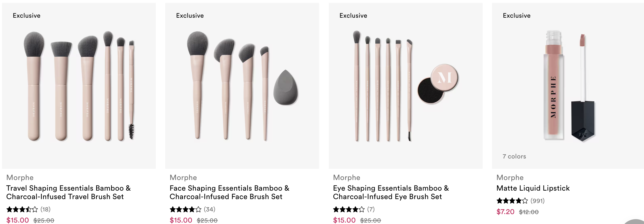Click the Travel Shaping Essentials Brush Set title
This screenshot has height=224, width=644.
coord(69,192)
